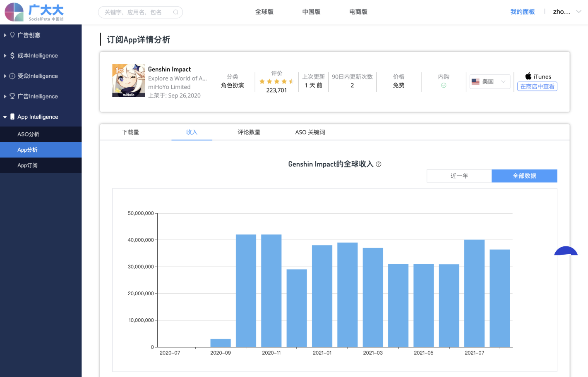The width and height of the screenshot is (588, 377).
Task: Click the dollar icon for 成本Intelligence
Action: pos(12,55)
